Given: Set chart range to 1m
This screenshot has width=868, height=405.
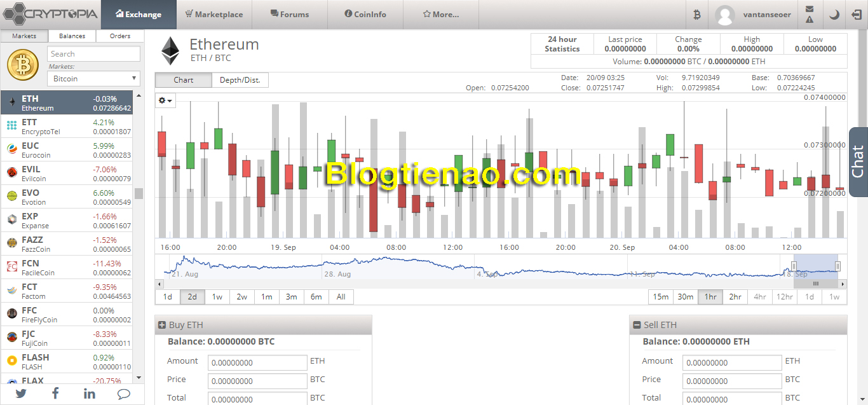Looking at the screenshot, I should click(x=267, y=297).
